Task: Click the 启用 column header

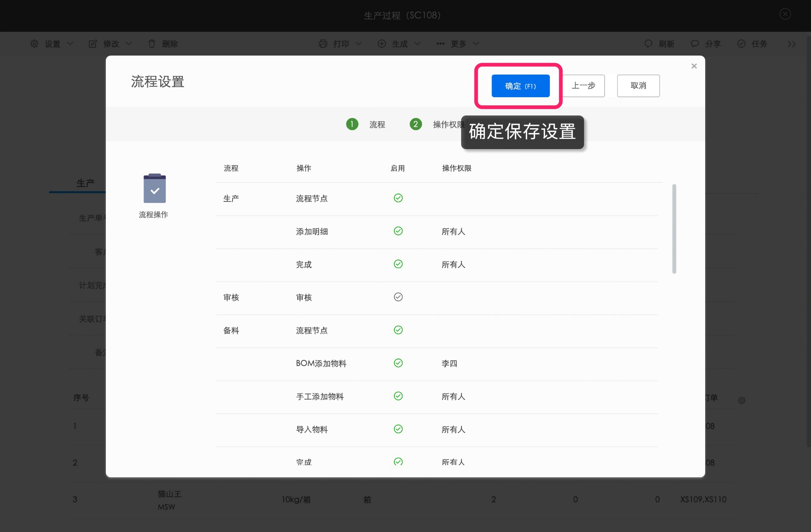Action: coord(397,168)
